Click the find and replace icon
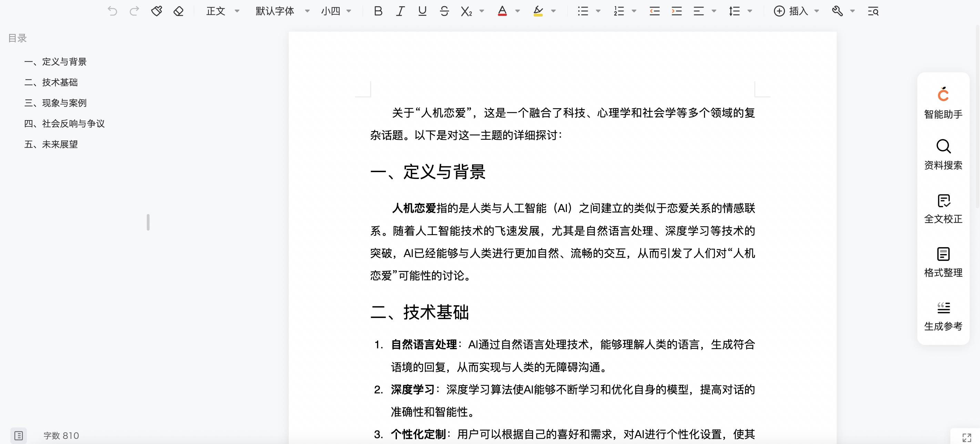This screenshot has width=980, height=444. (873, 11)
